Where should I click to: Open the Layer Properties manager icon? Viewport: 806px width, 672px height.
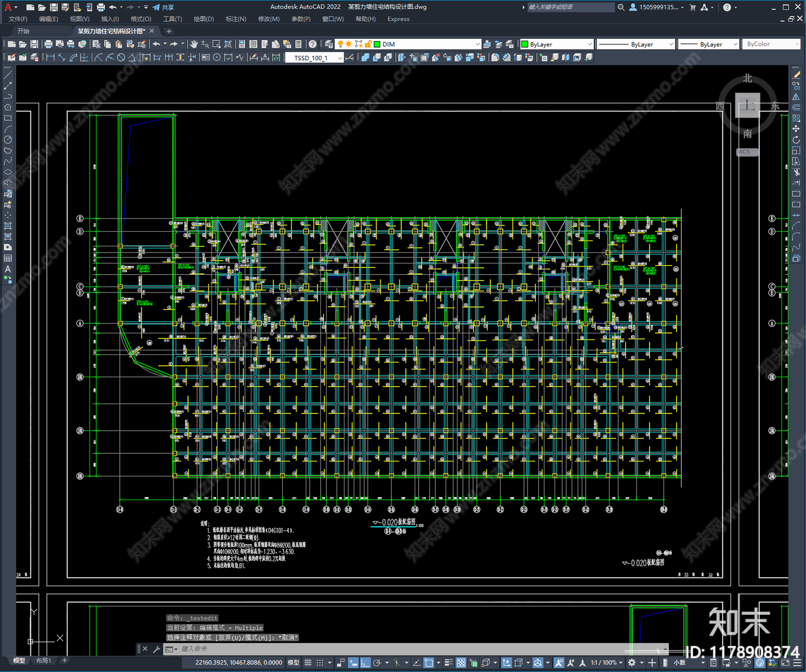click(x=329, y=44)
